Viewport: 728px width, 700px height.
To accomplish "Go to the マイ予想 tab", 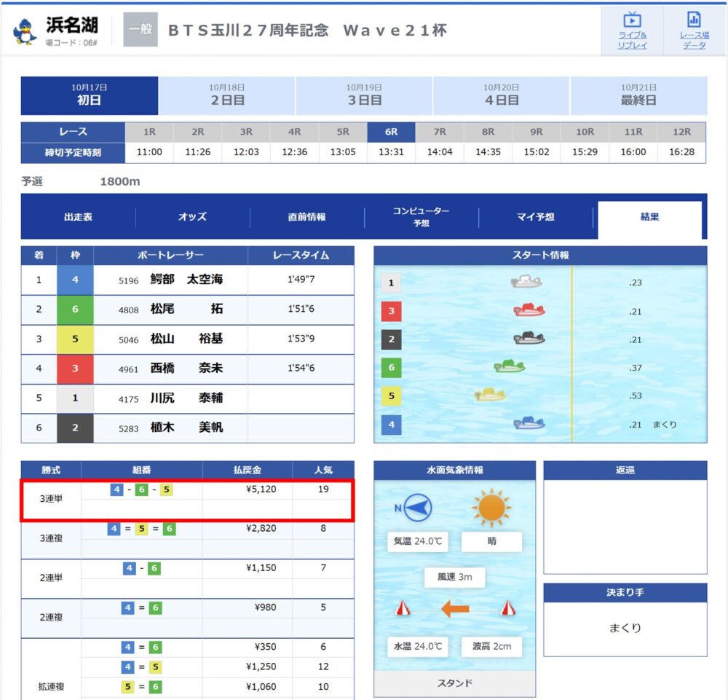I will pyautogui.click(x=535, y=217).
